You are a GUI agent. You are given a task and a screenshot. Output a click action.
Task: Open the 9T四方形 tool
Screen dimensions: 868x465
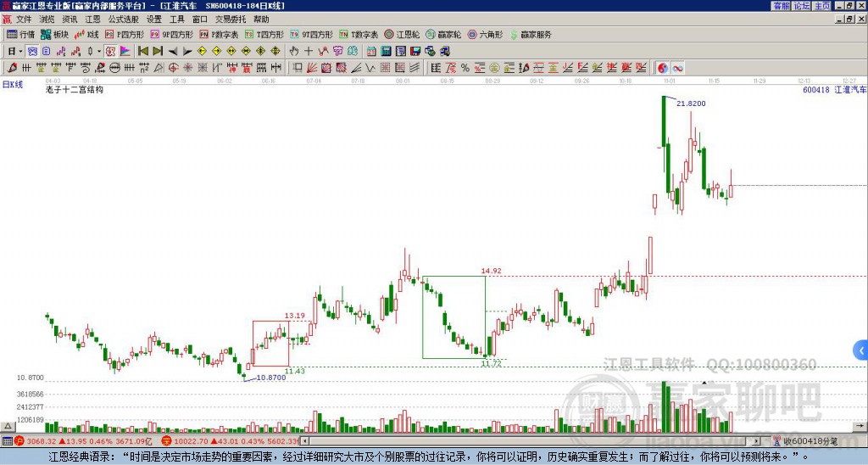311,34
